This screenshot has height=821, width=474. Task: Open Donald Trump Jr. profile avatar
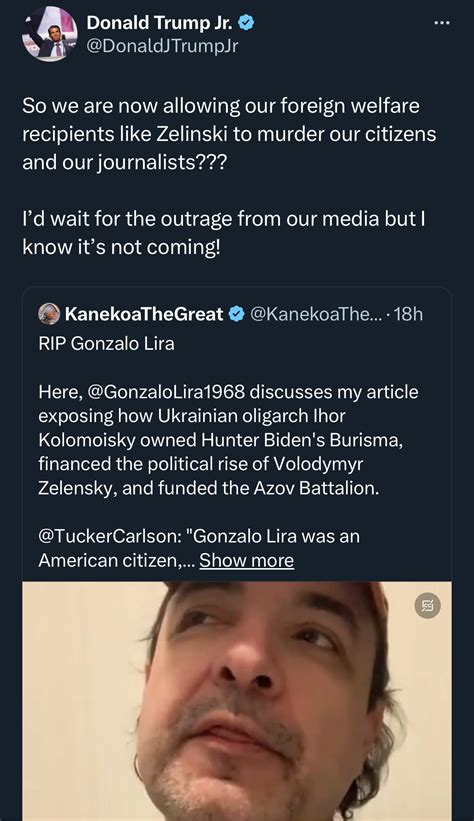coord(50,35)
